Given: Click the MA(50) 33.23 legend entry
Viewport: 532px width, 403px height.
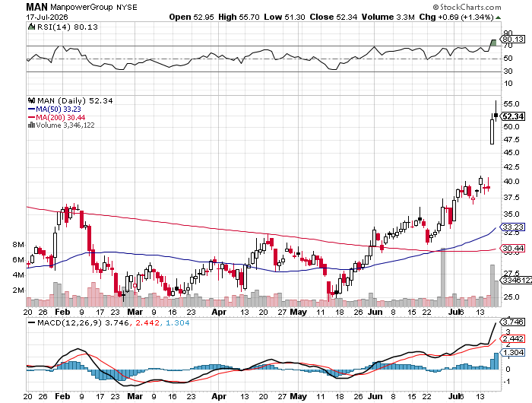Looking at the screenshot, I should [54, 109].
